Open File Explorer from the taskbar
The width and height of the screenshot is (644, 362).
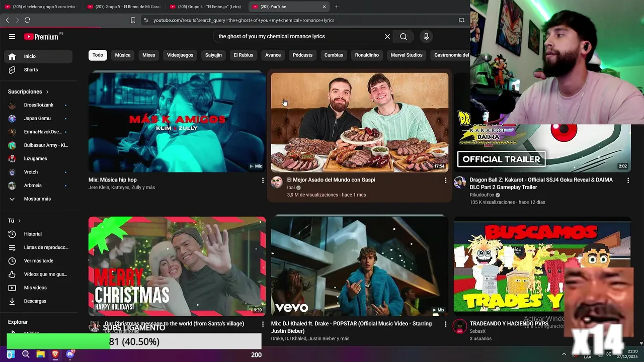(40, 354)
